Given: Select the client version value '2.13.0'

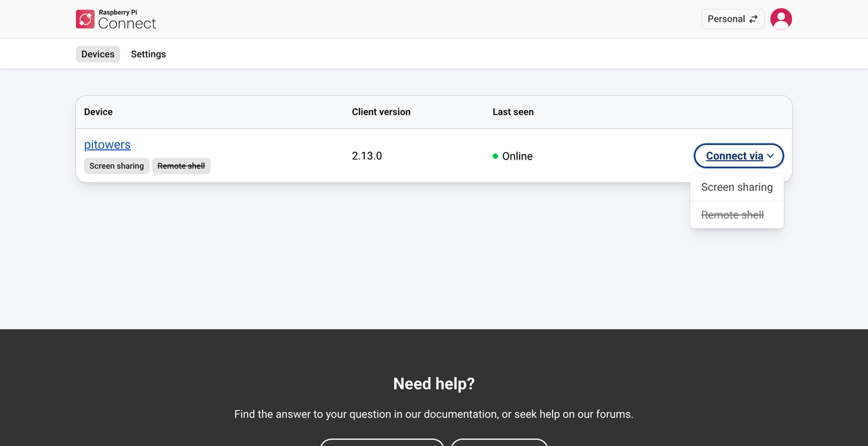Looking at the screenshot, I should 367,156.
